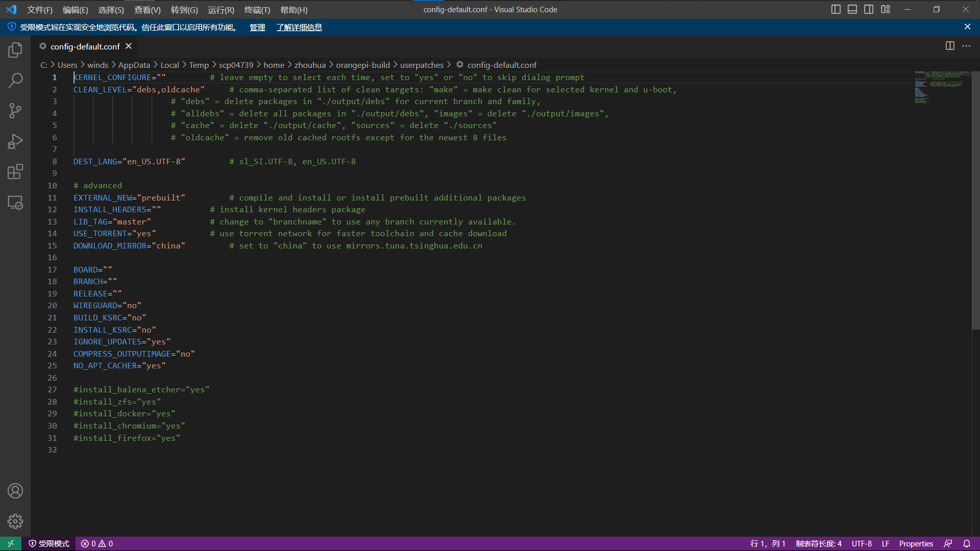Image resolution: width=980 pixels, height=551 pixels.
Task: Open the 转到(G) menu
Action: (184, 10)
